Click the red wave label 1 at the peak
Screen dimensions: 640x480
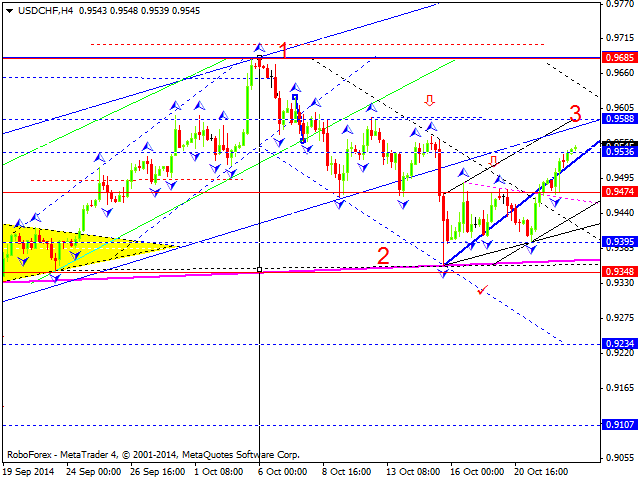284,50
